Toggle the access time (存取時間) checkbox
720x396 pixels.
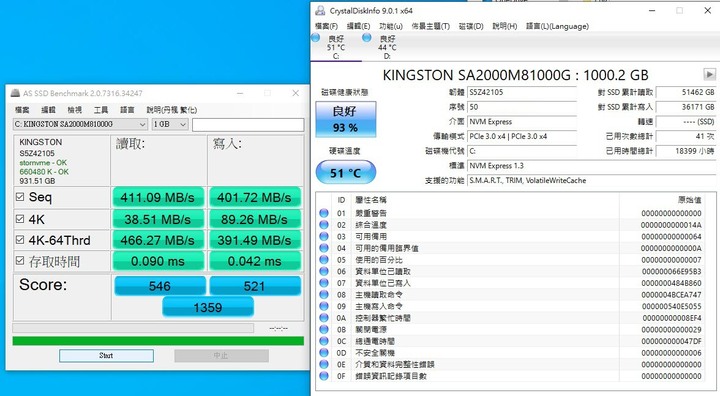(x=20, y=260)
